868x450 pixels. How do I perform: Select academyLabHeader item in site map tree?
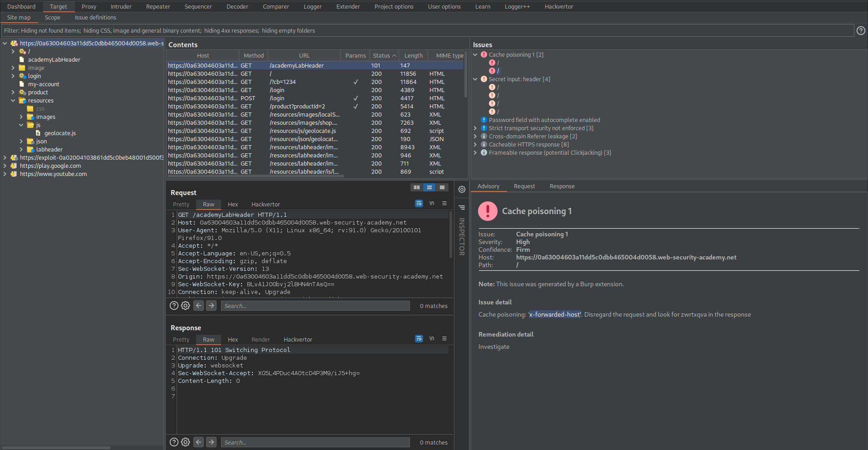[x=54, y=60]
